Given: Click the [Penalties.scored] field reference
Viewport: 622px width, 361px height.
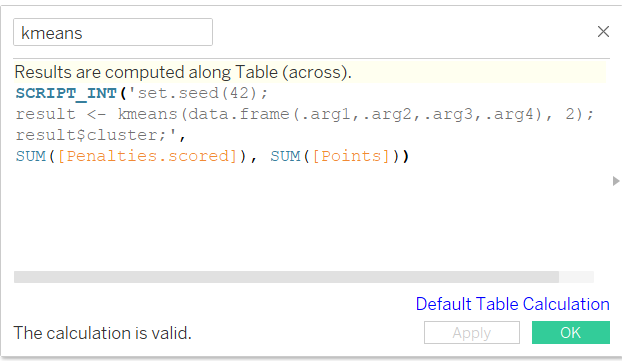Looking at the screenshot, I should click(148, 156).
